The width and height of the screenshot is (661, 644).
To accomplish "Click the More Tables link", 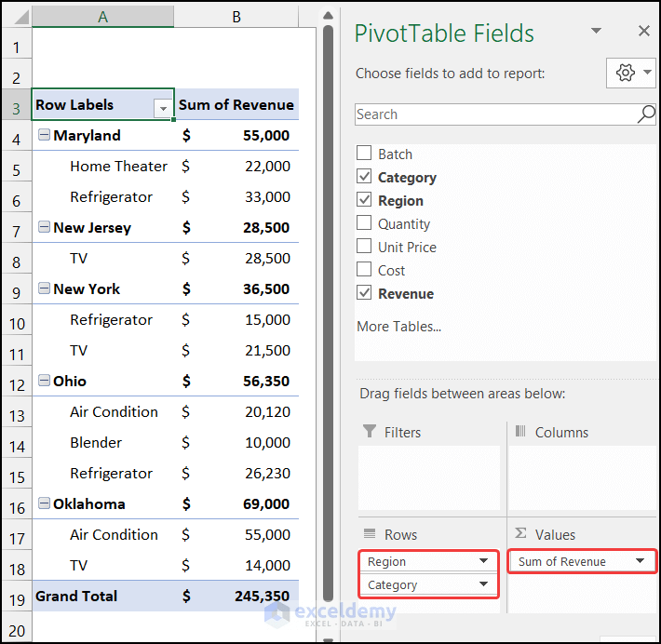I will (398, 327).
